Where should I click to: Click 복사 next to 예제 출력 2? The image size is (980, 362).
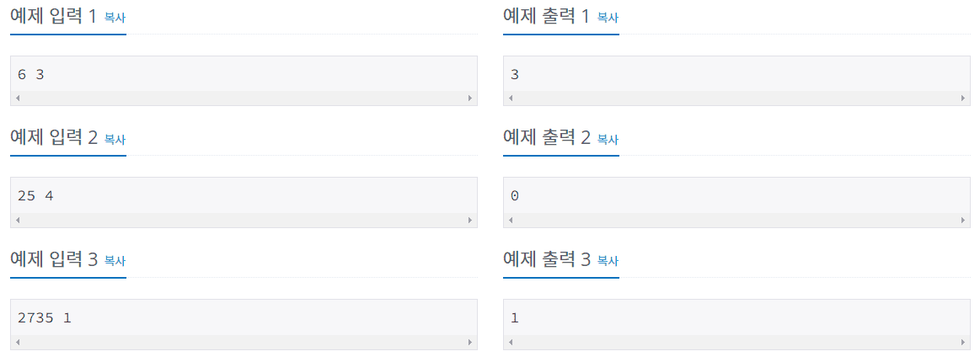[x=608, y=139]
